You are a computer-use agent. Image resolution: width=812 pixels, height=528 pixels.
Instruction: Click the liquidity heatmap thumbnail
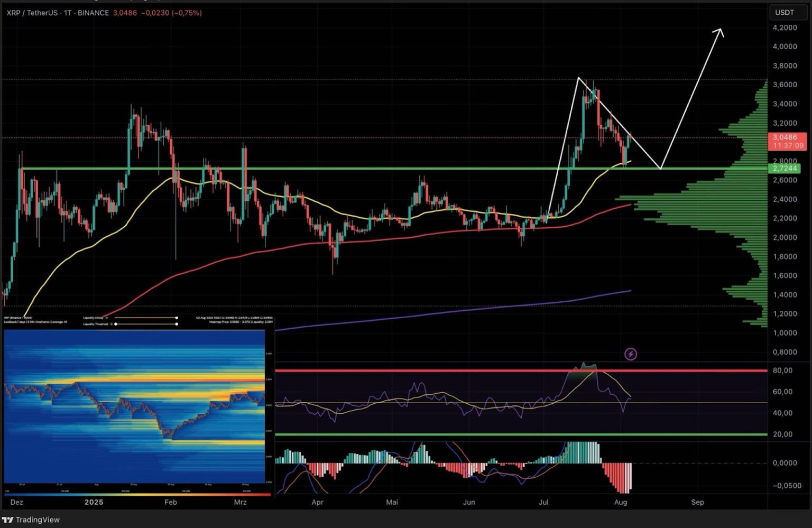pyautogui.click(x=134, y=406)
